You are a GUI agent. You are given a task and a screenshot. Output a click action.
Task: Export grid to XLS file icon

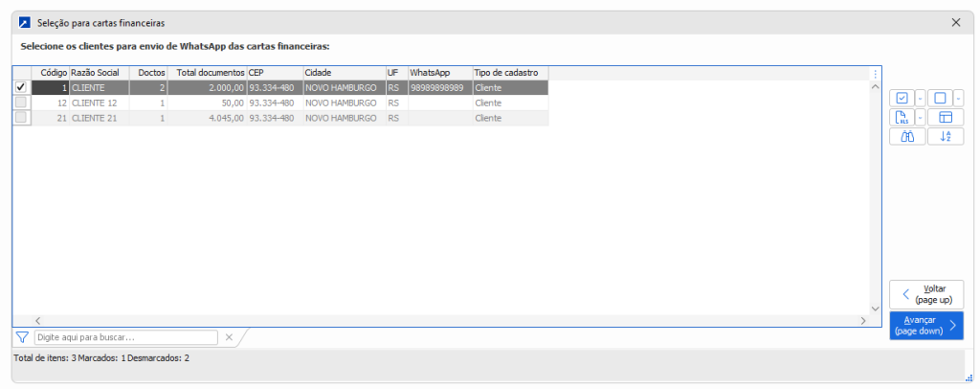tap(902, 117)
